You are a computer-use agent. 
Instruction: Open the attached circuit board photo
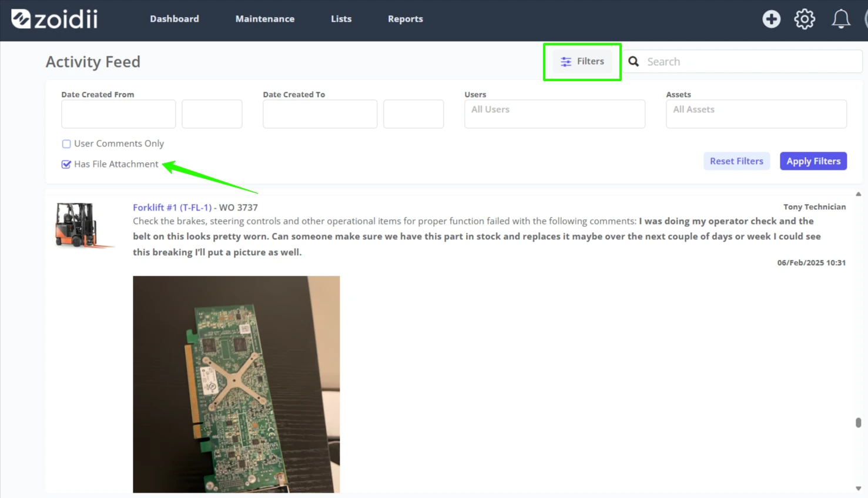[x=236, y=384]
